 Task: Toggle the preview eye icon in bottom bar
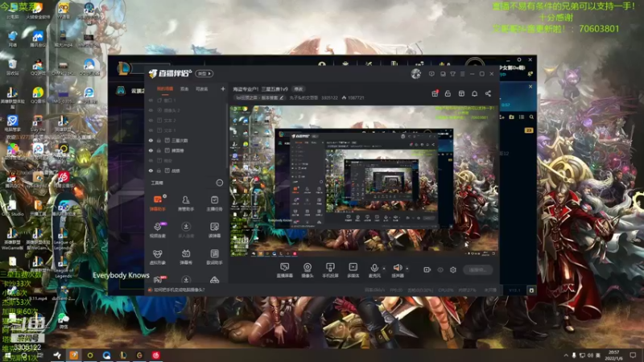[440, 269]
